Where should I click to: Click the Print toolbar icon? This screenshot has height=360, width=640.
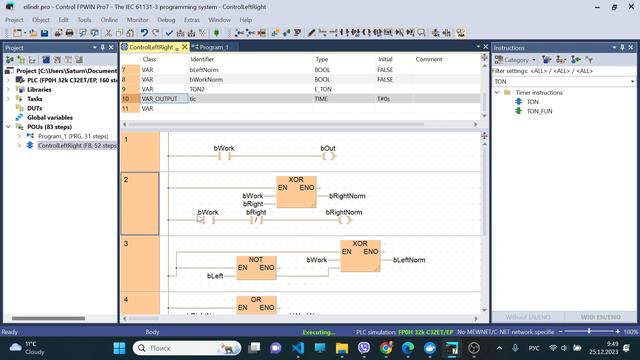point(69,33)
